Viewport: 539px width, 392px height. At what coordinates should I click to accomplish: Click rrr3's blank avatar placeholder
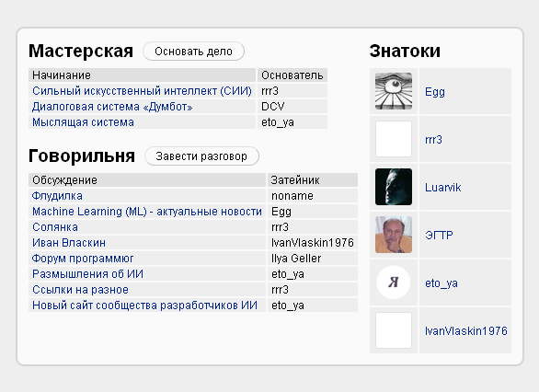394,139
